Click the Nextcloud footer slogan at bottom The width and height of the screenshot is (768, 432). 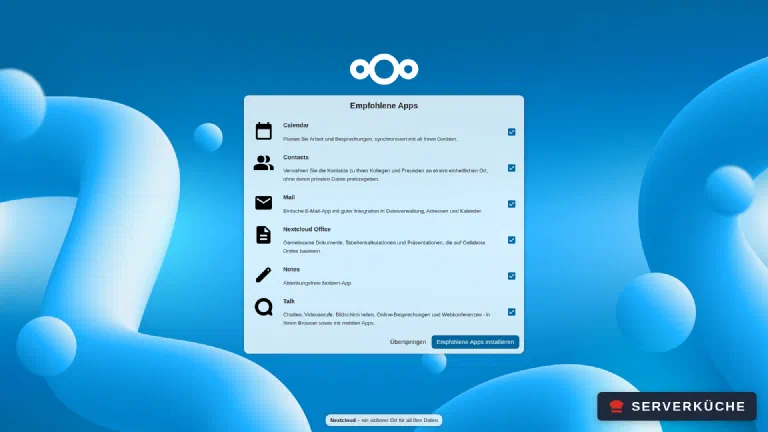coord(384,420)
